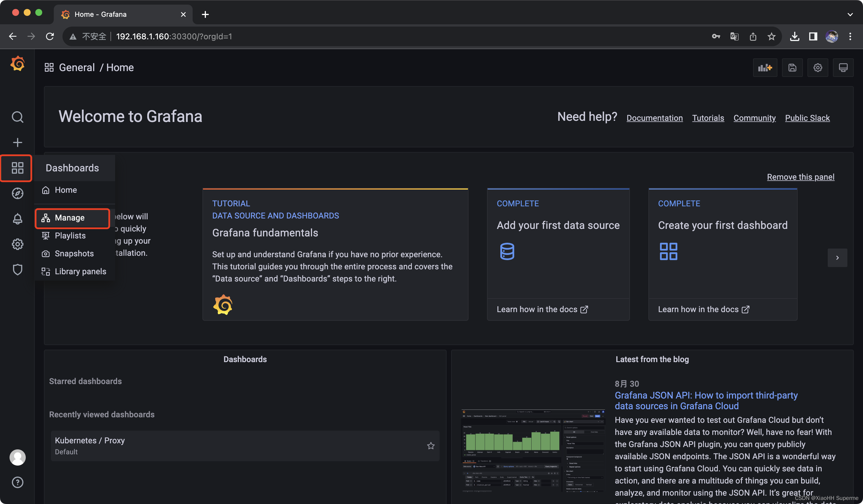
Task: Click the database icon in data source card
Action: click(507, 251)
